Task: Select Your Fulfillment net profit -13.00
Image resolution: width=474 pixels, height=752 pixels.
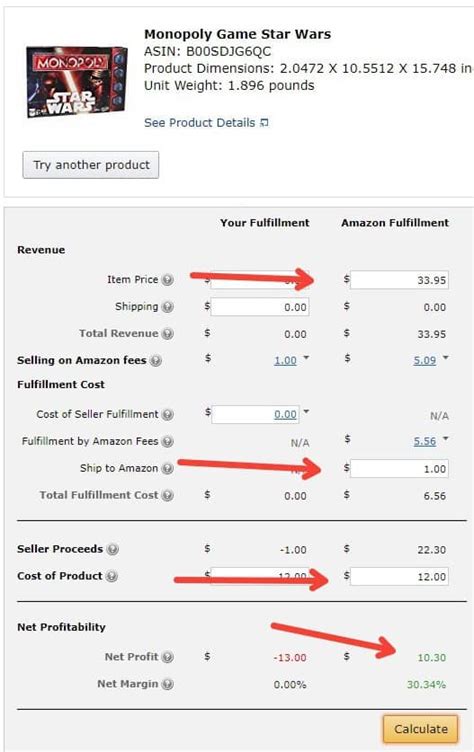Action: 290,658
